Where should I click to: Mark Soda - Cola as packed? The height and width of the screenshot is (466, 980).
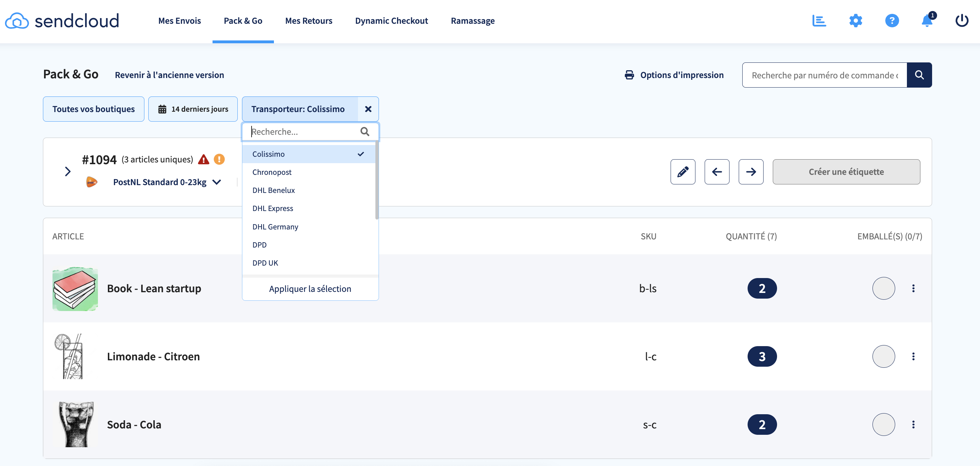(883, 425)
